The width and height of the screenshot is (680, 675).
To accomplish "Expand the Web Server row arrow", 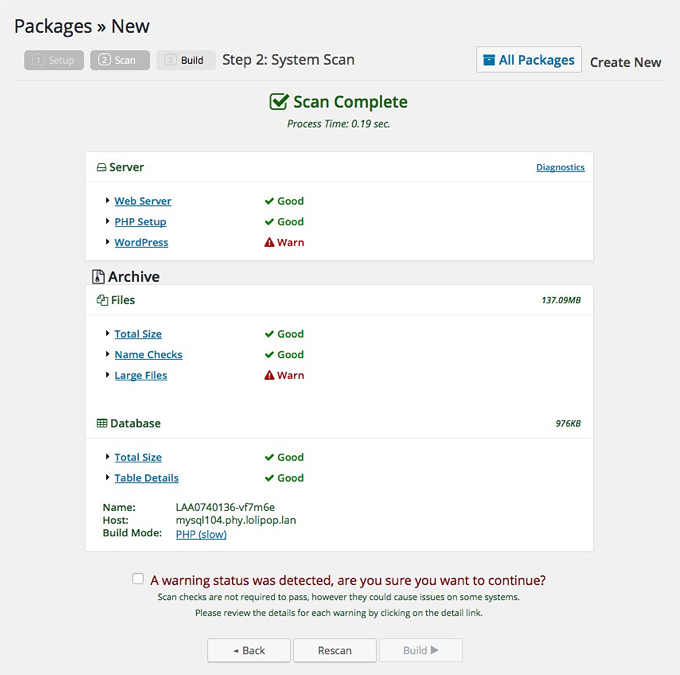I will click(107, 200).
